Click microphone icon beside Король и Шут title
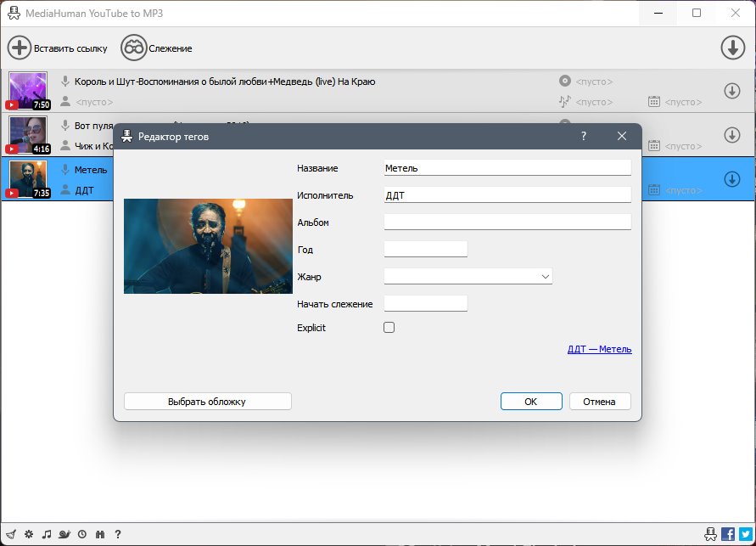The image size is (756, 546). (65, 81)
